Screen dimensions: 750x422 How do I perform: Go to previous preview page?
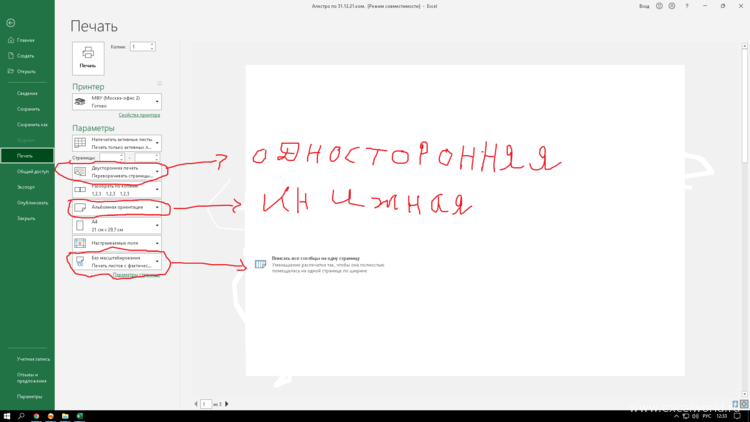[196, 404]
